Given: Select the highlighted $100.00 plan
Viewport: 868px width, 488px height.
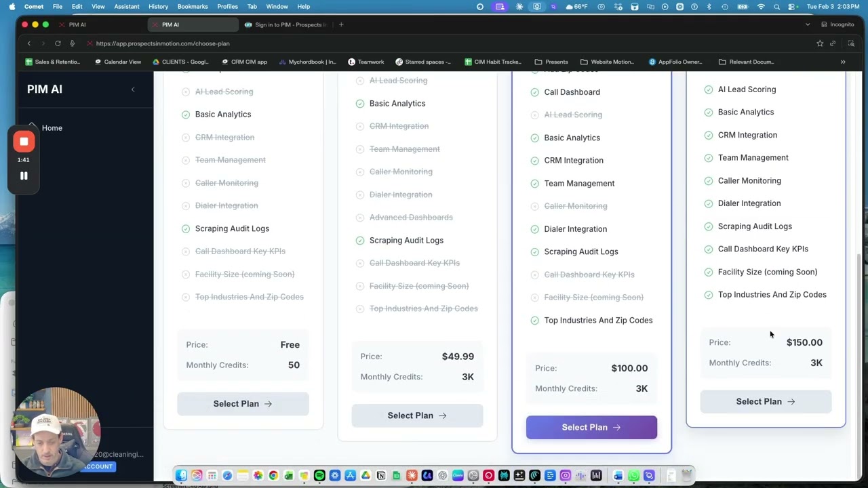Looking at the screenshot, I should pos(591,428).
